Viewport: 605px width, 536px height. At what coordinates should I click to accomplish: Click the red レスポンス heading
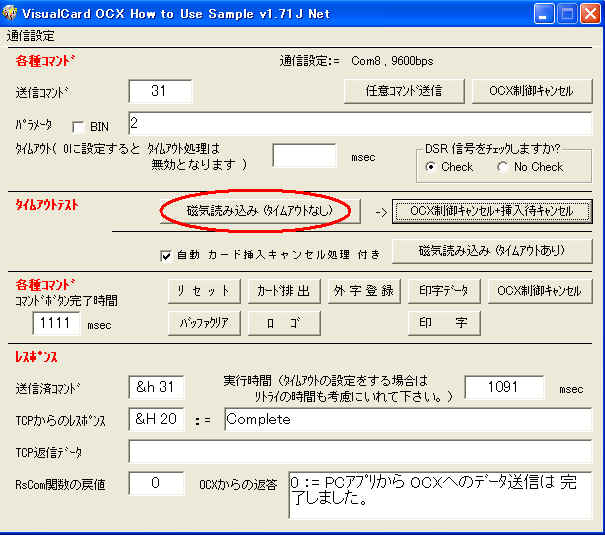coord(36,357)
